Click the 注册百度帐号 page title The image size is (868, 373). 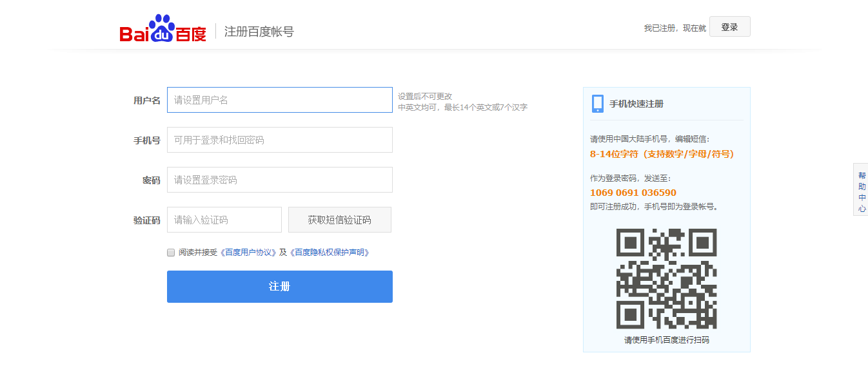pyautogui.click(x=259, y=32)
